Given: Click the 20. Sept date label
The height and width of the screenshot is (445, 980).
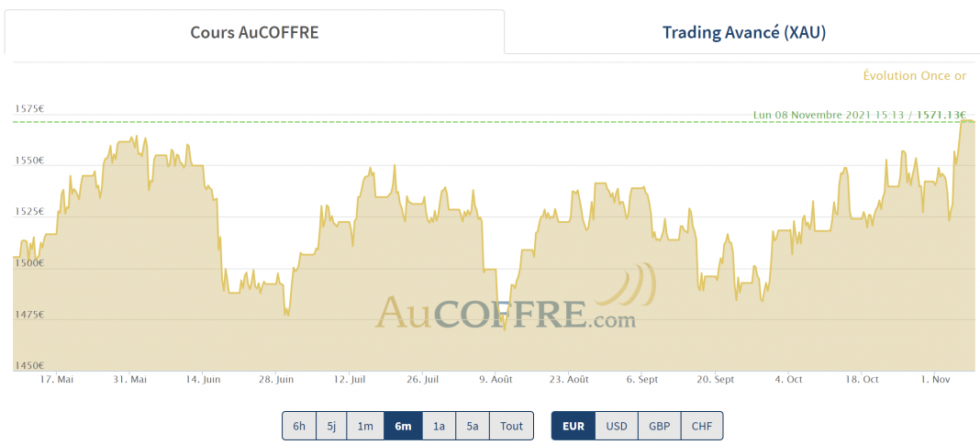Looking at the screenshot, I should [x=716, y=379].
